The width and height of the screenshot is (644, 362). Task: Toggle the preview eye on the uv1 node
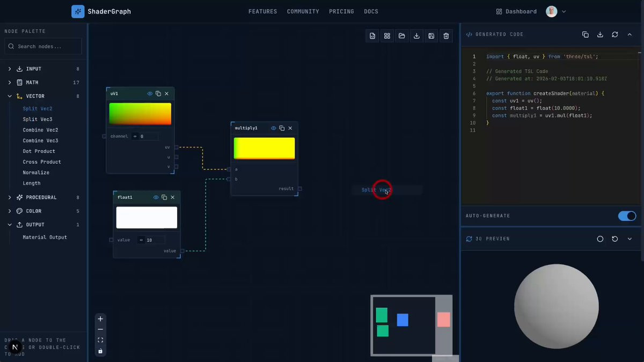tap(150, 93)
